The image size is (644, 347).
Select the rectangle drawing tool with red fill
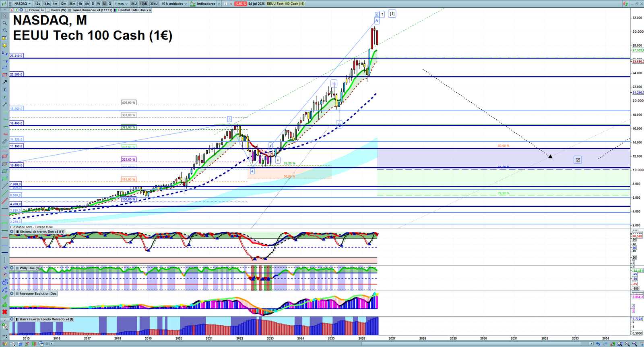(5, 75)
